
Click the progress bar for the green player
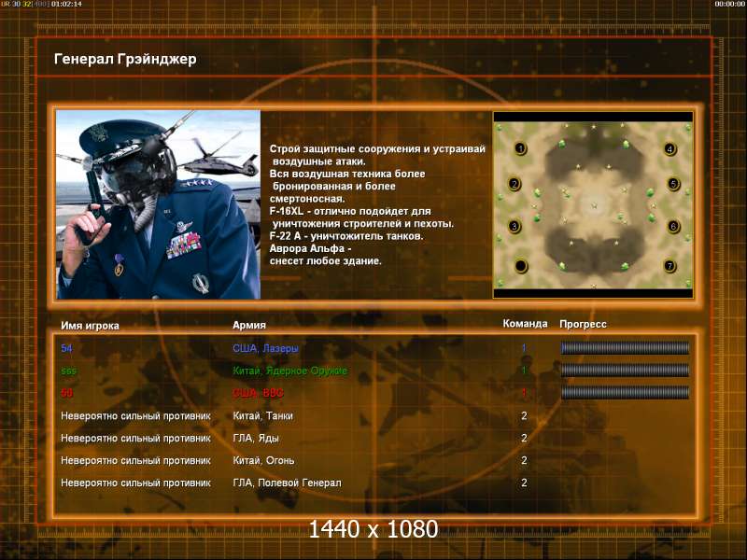(x=625, y=371)
